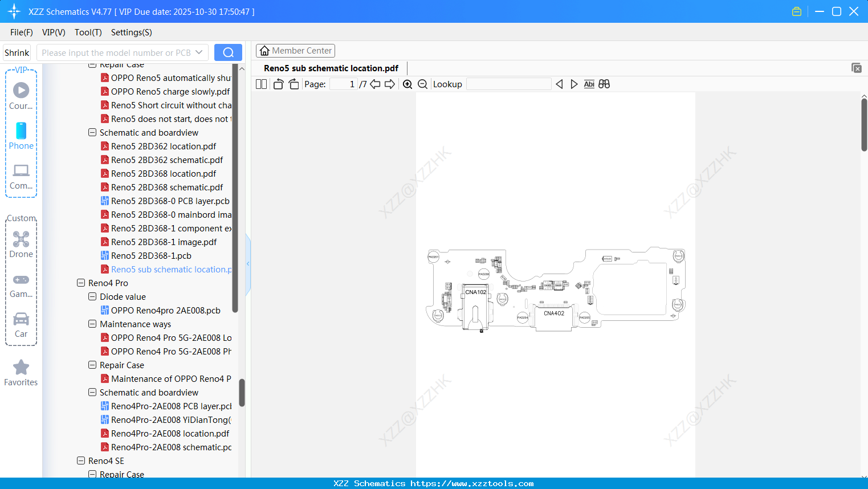
Task: Click the model number search field
Action: 117,52
